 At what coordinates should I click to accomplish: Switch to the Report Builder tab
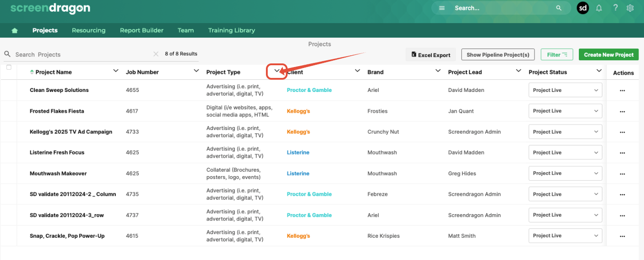142,30
